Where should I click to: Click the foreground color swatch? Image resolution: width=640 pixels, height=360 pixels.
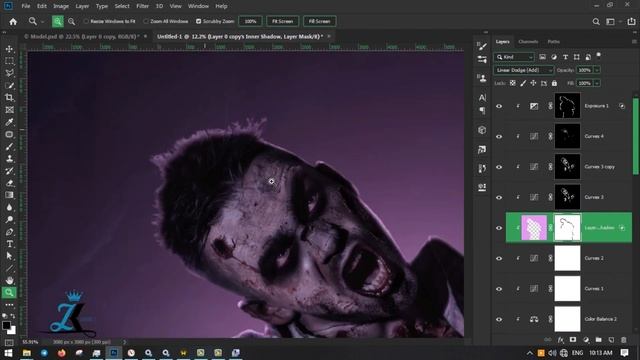point(6,325)
